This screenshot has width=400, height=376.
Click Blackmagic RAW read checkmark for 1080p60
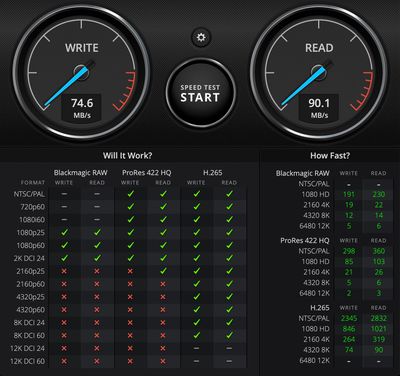pyautogui.click(x=97, y=245)
